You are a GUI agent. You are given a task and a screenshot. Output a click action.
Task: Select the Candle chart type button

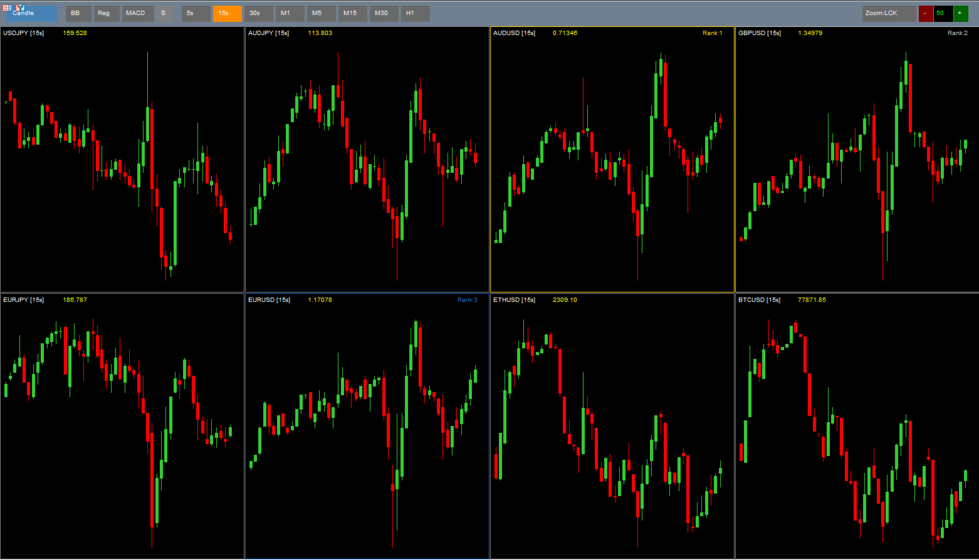coord(31,14)
